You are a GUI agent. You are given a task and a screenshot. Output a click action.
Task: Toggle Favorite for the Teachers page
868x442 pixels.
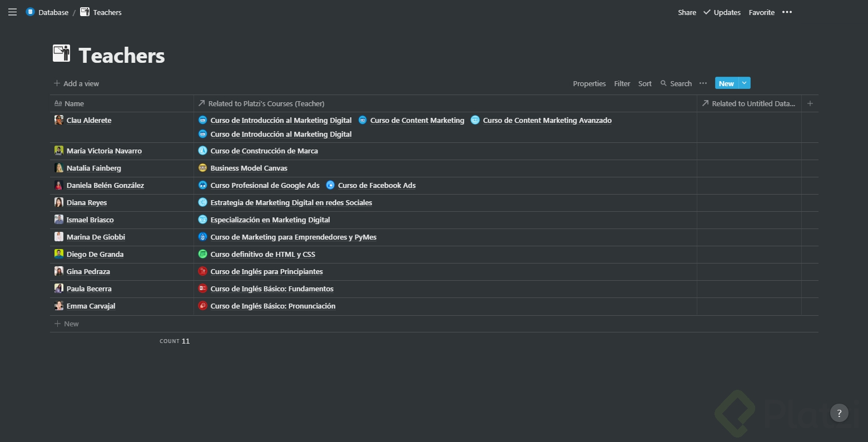[761, 12]
